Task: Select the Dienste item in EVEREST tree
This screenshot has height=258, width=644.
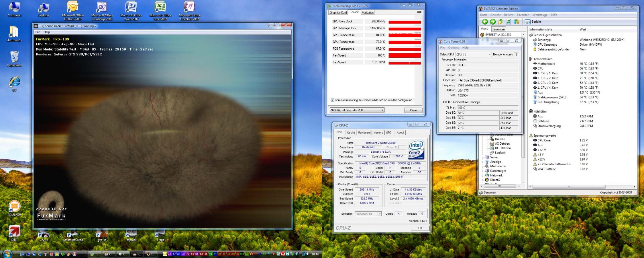Action: click(x=497, y=139)
